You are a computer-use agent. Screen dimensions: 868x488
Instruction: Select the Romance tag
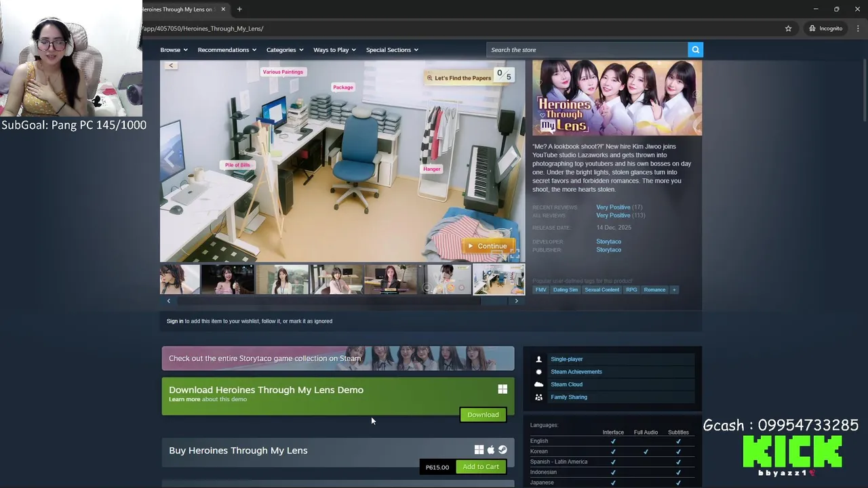(x=654, y=289)
